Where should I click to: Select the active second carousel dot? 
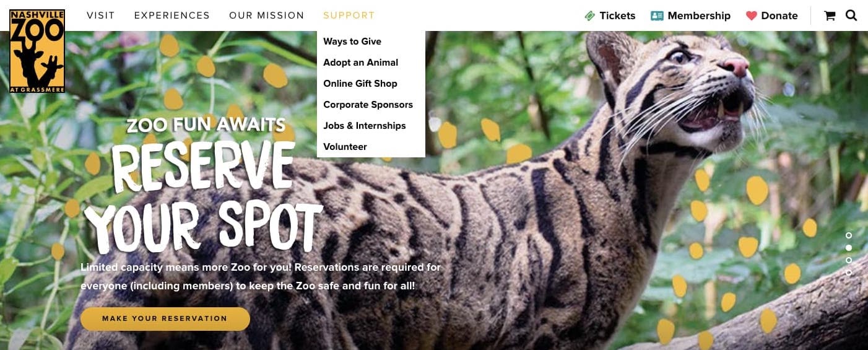click(849, 248)
